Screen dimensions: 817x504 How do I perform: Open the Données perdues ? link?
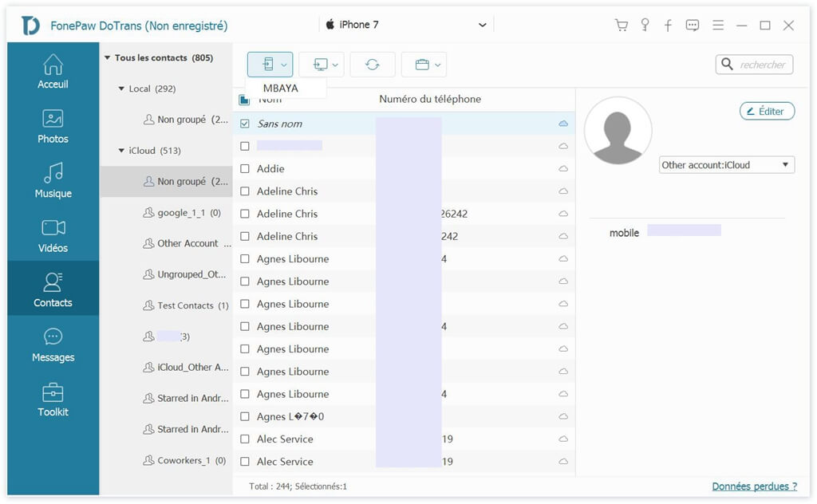click(754, 486)
